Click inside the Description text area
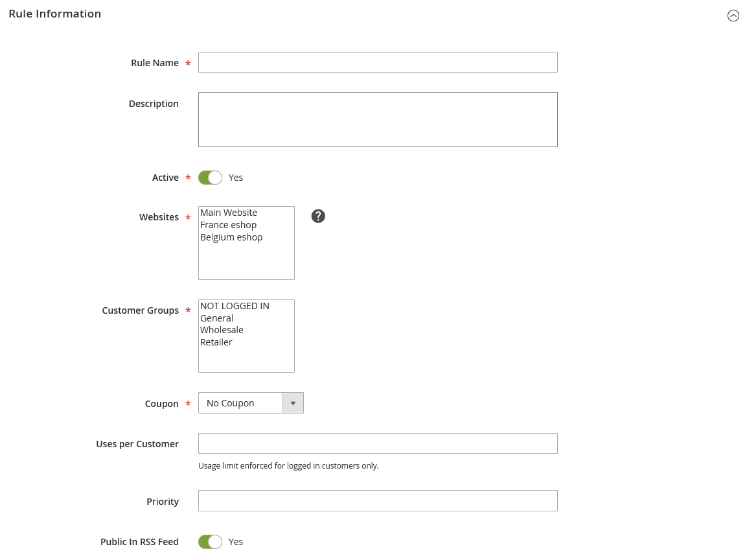Image resolution: width=747 pixels, height=560 pixels. [x=378, y=119]
